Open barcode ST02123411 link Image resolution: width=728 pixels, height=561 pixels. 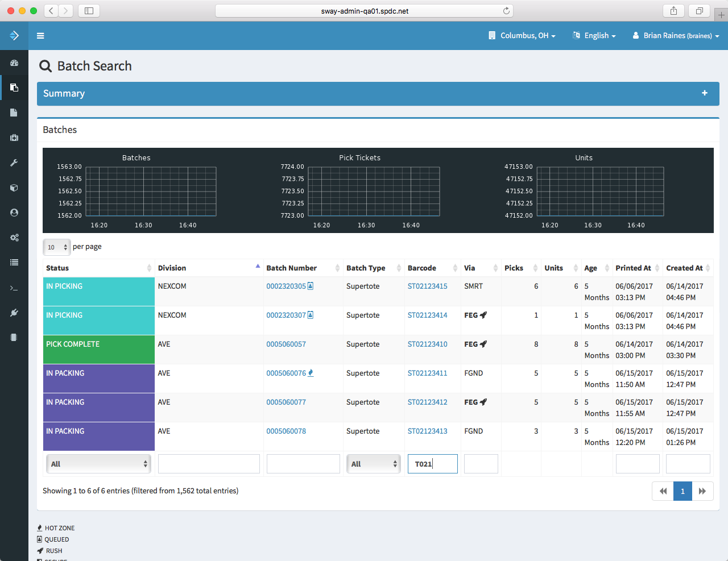427,373
